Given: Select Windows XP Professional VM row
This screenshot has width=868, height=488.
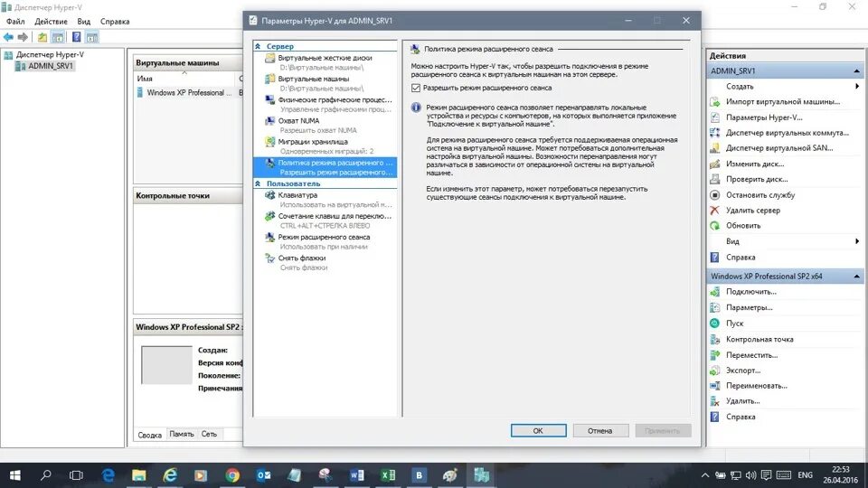Looking at the screenshot, I should click(x=189, y=93).
